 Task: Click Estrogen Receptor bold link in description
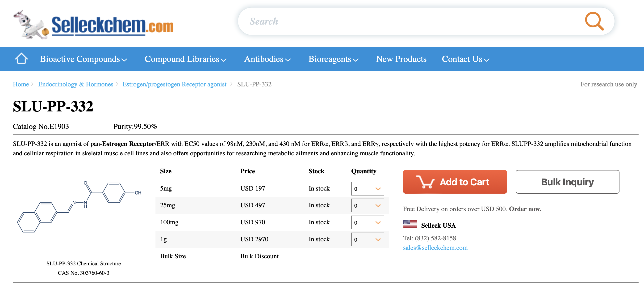[x=128, y=144]
